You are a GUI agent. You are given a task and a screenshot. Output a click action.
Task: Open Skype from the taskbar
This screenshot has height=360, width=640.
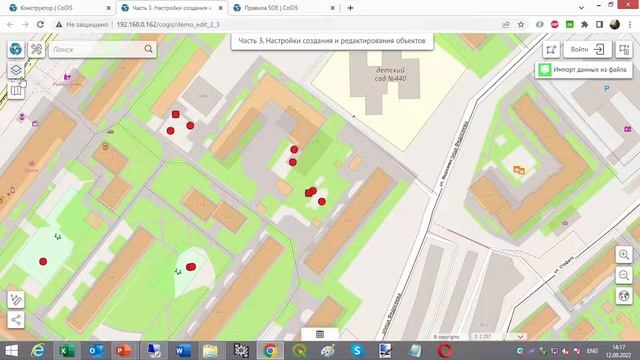(357, 351)
